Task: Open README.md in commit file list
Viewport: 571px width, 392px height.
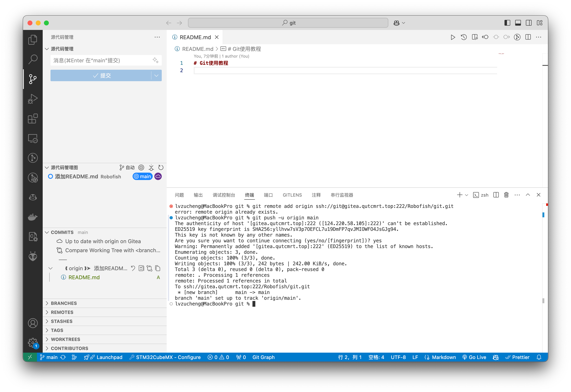Action: click(x=84, y=277)
